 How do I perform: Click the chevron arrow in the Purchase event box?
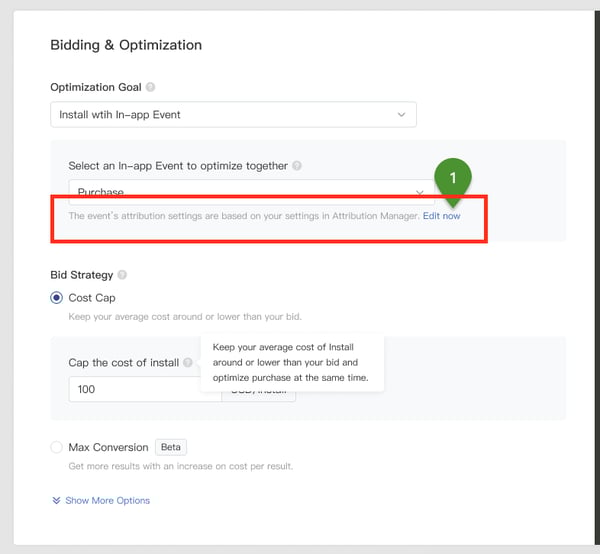[x=420, y=190]
